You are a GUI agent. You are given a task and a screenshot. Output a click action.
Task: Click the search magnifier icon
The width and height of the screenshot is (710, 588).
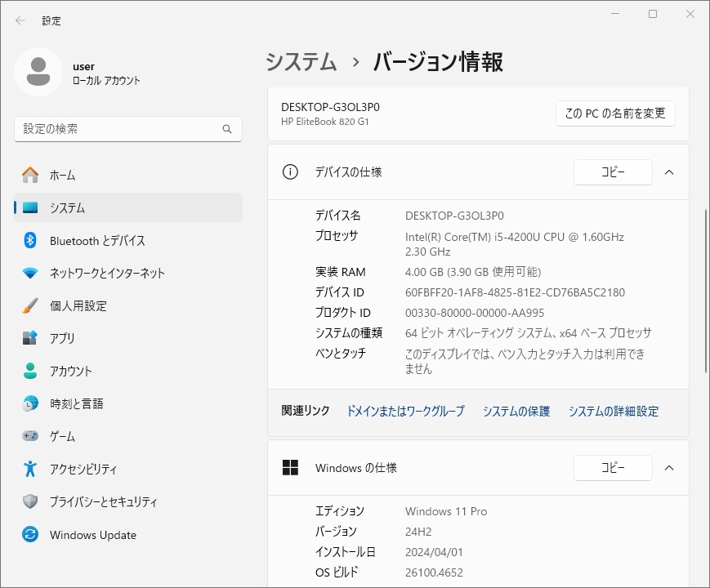pos(227,129)
